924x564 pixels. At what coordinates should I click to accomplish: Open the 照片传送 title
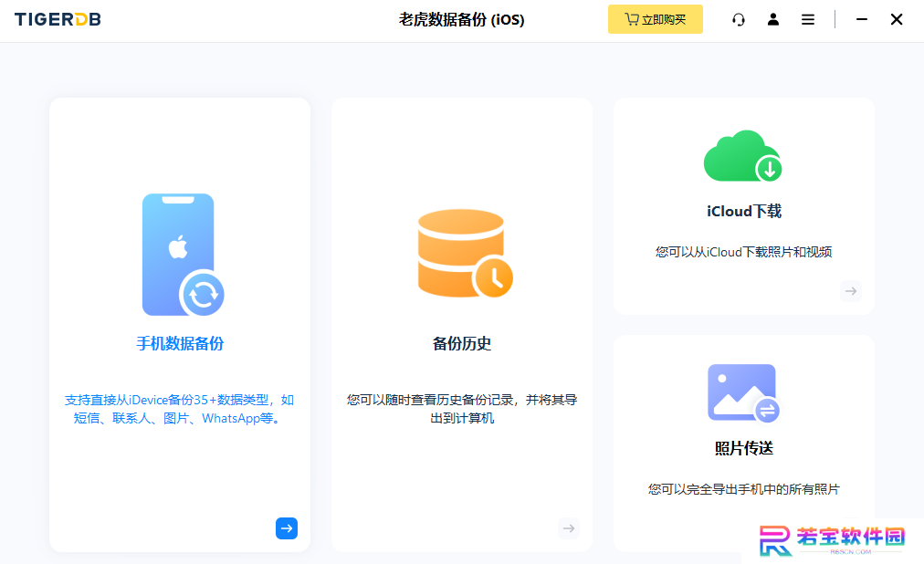744,449
